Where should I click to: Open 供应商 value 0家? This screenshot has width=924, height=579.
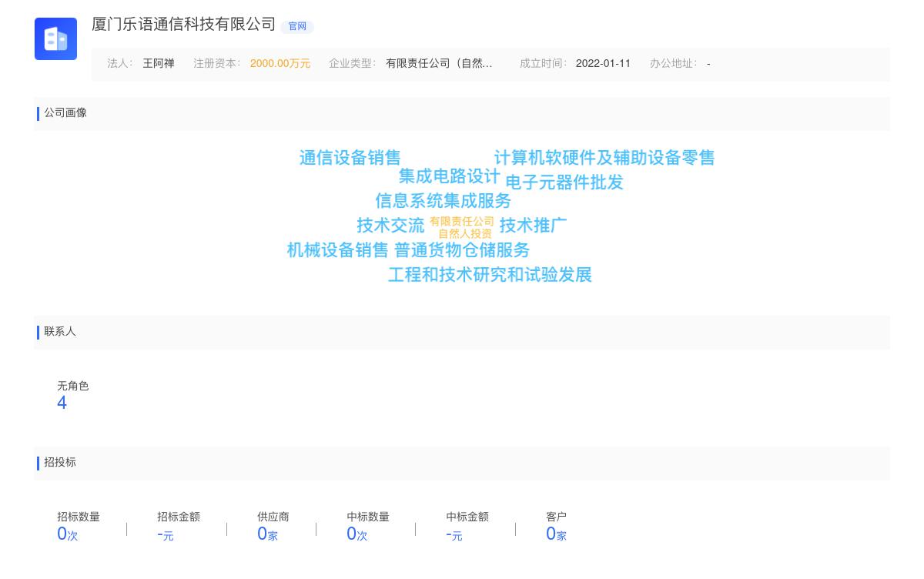click(x=267, y=534)
